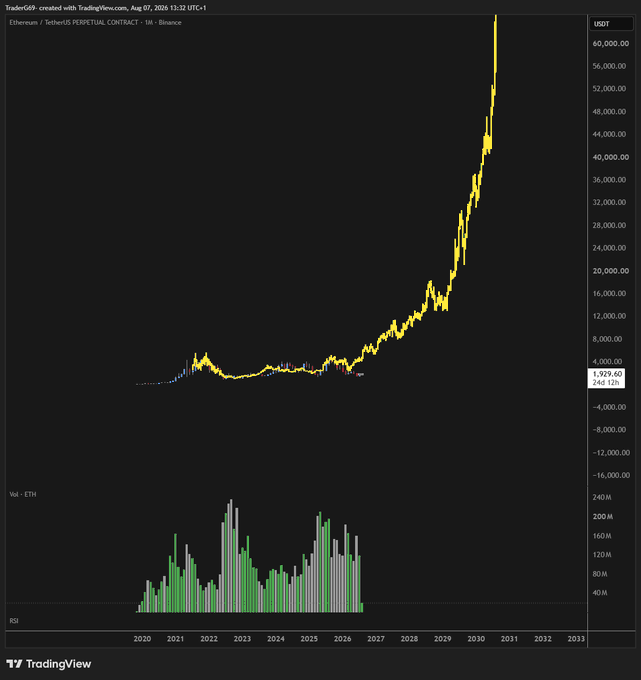Click the 32,000.00 price axis label

609,202
